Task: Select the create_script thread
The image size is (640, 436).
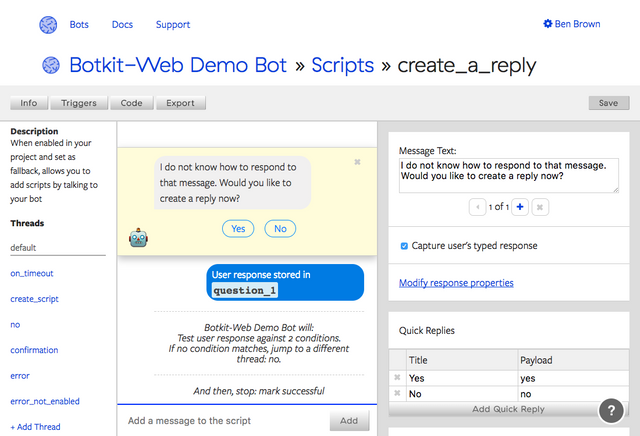Action: tap(34, 299)
